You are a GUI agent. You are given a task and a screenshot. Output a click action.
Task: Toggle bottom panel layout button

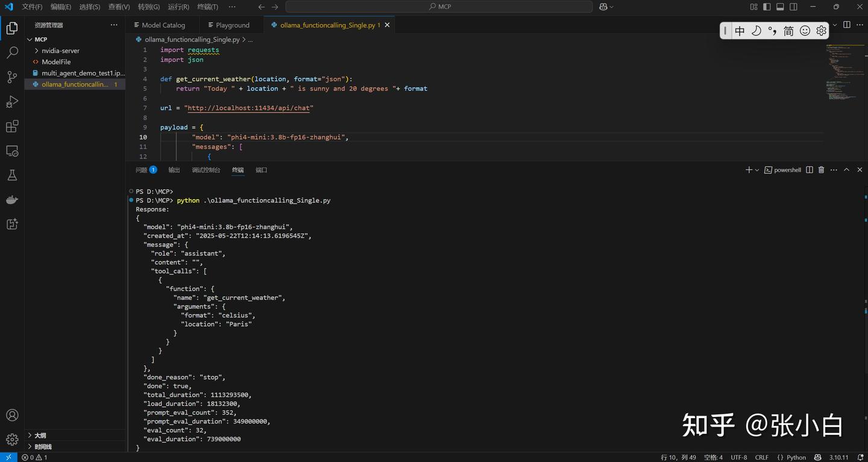(780, 7)
